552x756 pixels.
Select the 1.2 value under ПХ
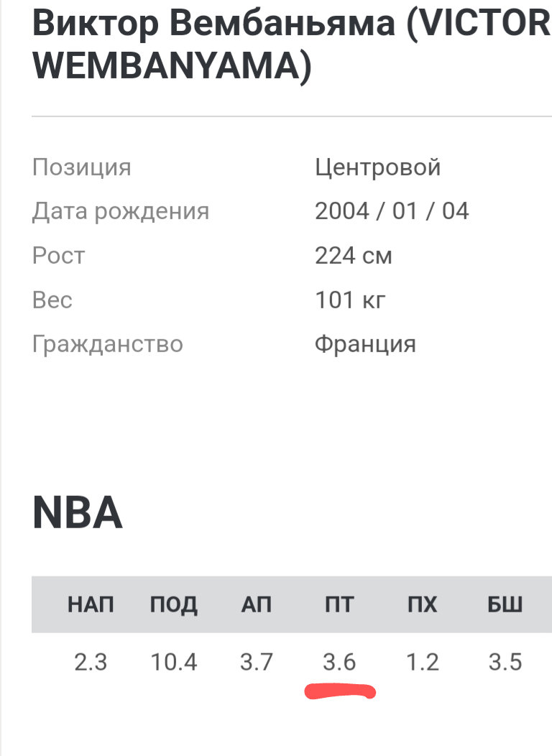[x=423, y=662]
